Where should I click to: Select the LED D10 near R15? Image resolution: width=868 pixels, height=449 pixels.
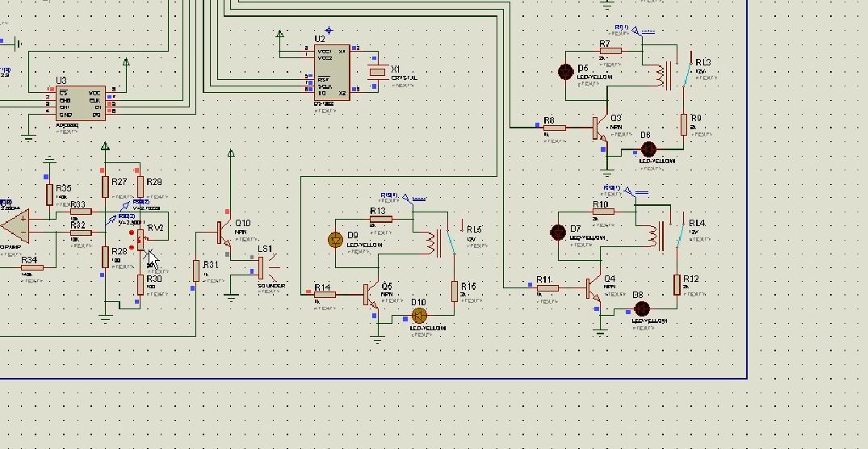click(x=420, y=316)
